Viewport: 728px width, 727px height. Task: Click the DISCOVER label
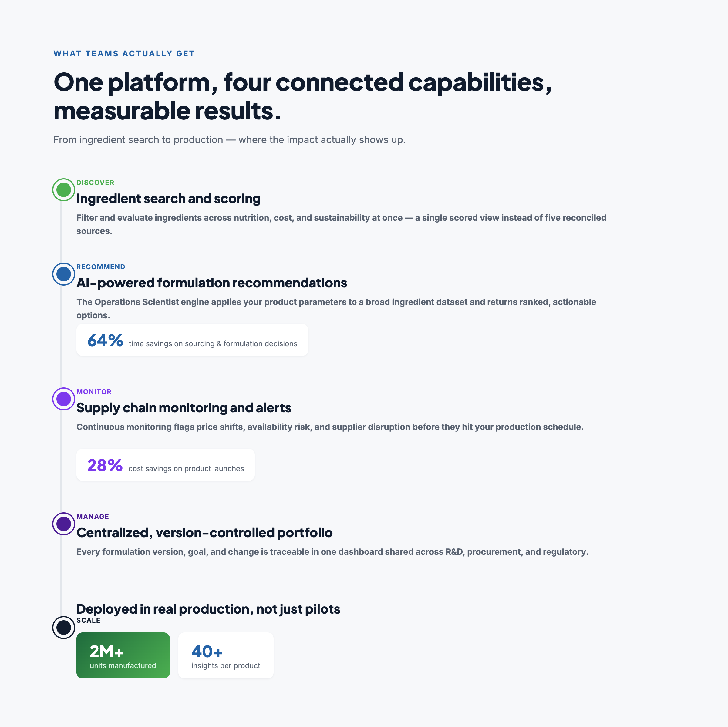[95, 182]
